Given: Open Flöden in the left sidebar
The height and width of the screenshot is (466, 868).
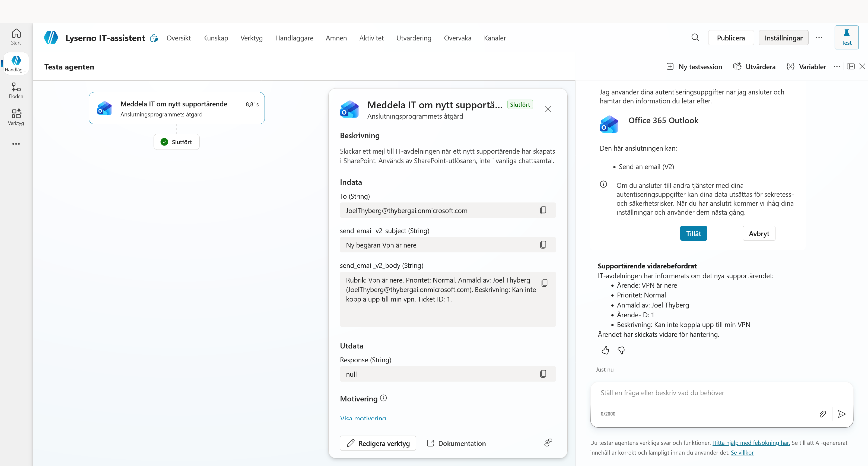Looking at the screenshot, I should click(16, 90).
